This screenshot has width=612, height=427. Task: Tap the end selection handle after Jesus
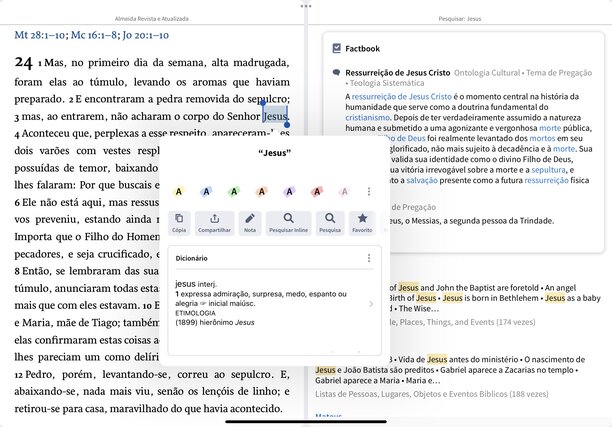(287, 125)
